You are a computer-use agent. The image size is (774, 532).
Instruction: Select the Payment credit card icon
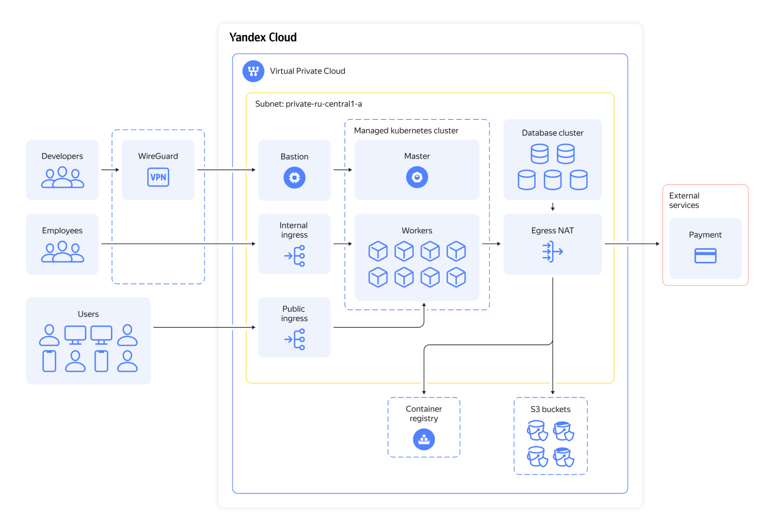tap(706, 256)
